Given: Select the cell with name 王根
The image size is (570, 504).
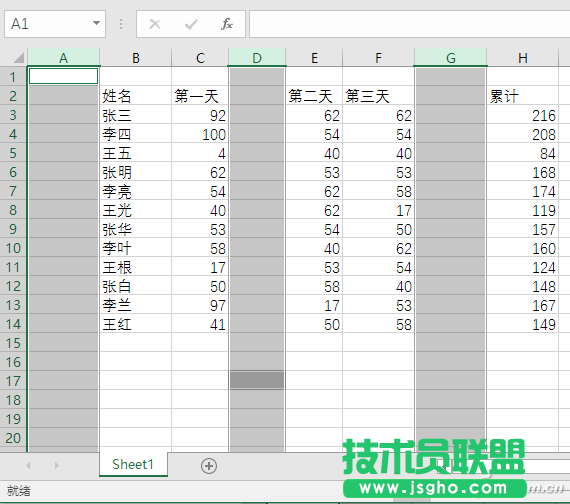Looking at the screenshot, I should [x=136, y=267].
